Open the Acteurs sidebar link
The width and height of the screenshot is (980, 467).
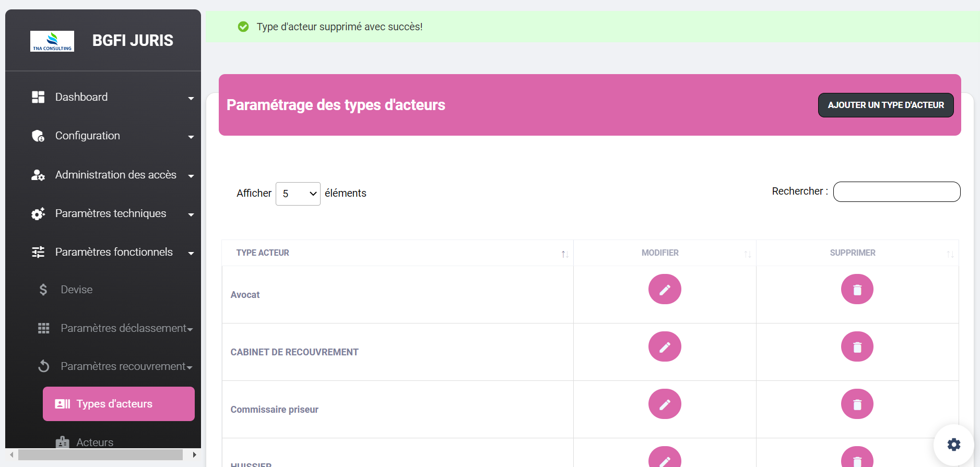coord(95,442)
